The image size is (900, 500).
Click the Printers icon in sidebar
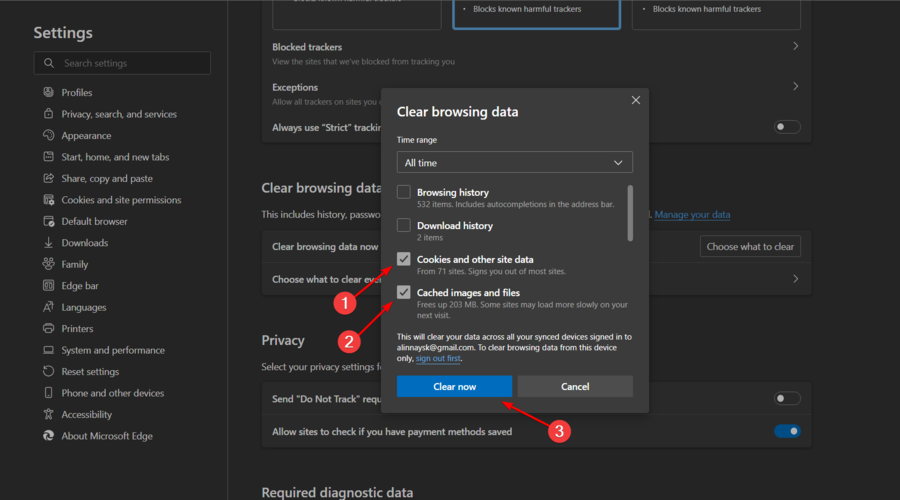click(49, 329)
